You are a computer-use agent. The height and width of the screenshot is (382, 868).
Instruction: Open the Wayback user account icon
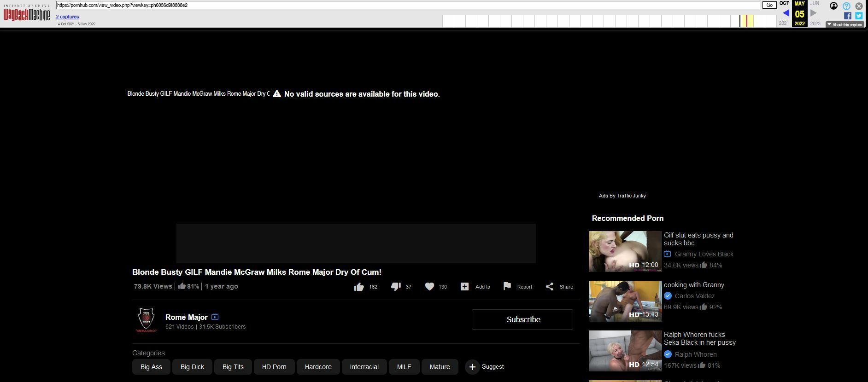833,6
